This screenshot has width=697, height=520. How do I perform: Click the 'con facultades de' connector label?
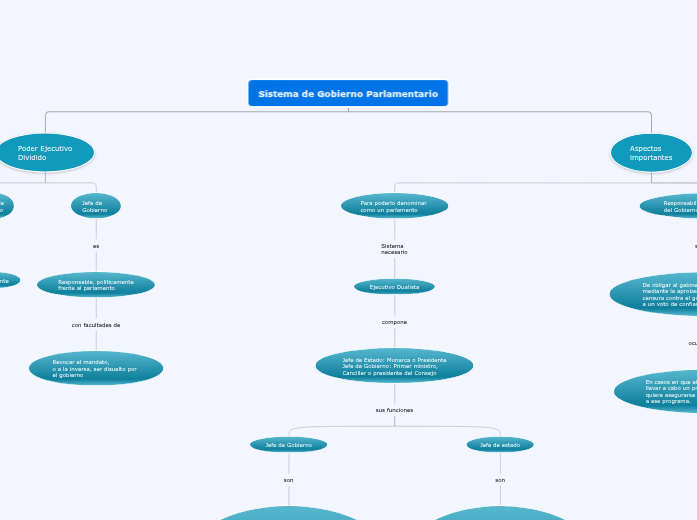(x=96, y=325)
